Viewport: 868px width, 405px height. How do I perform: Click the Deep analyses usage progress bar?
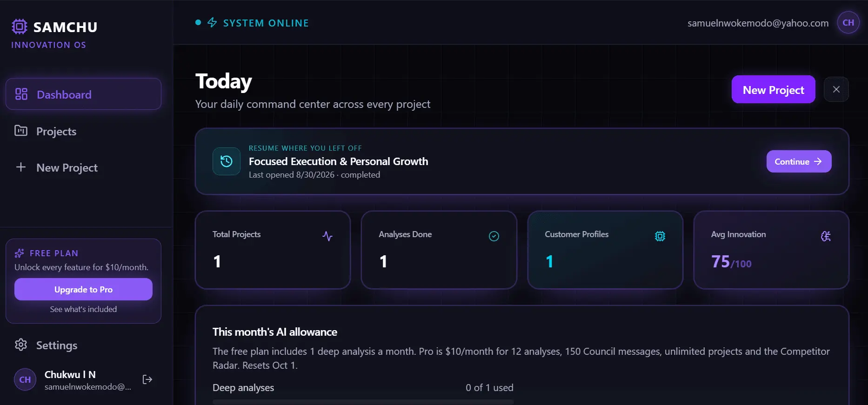pyautogui.click(x=363, y=402)
